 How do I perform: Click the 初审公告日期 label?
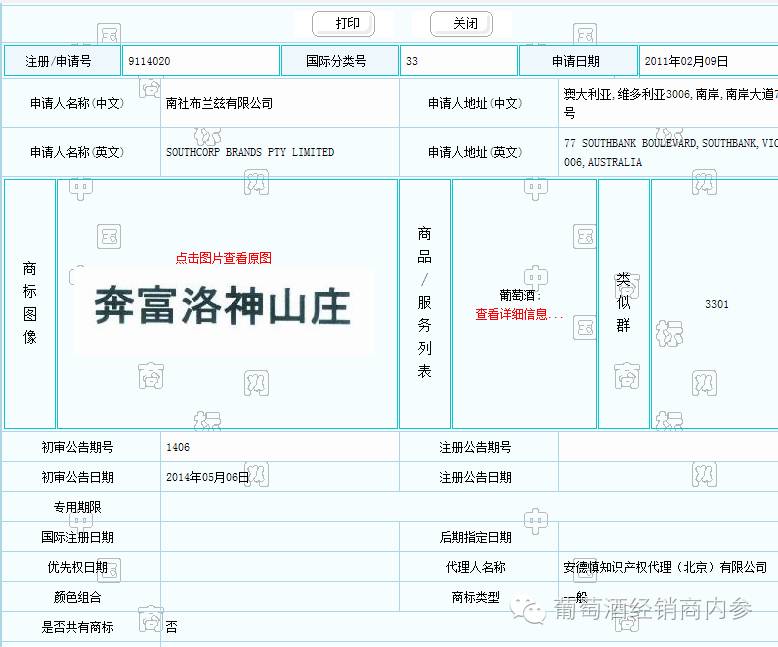click(77, 477)
